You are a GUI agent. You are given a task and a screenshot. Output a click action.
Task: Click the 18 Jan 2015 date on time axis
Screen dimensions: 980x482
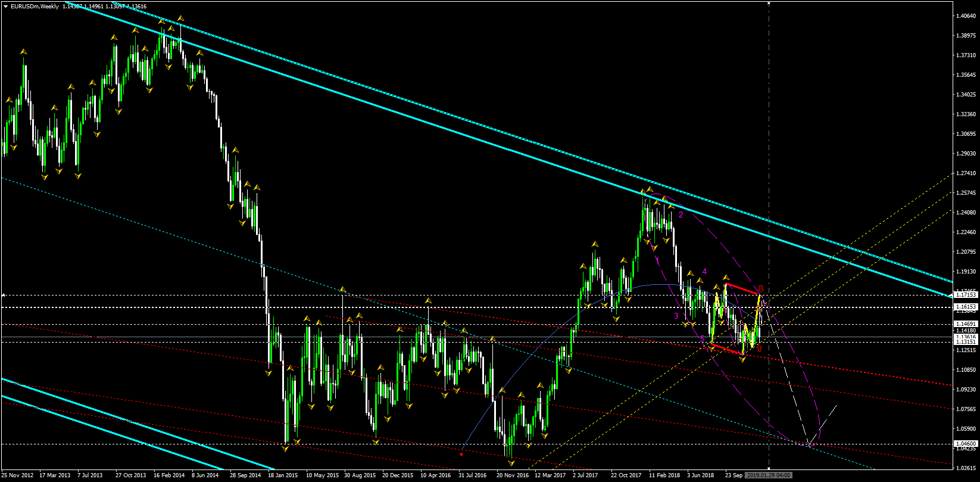(283, 475)
